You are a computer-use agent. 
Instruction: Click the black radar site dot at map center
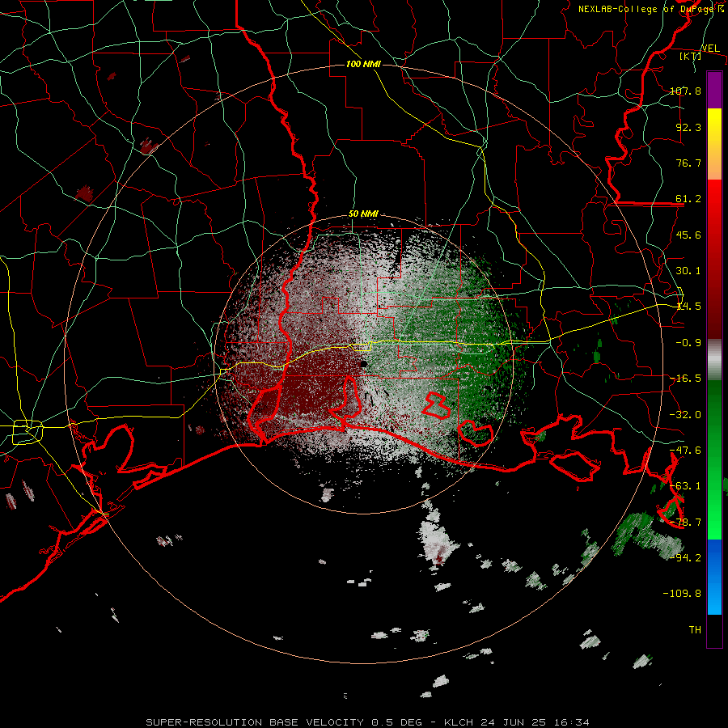point(364,363)
